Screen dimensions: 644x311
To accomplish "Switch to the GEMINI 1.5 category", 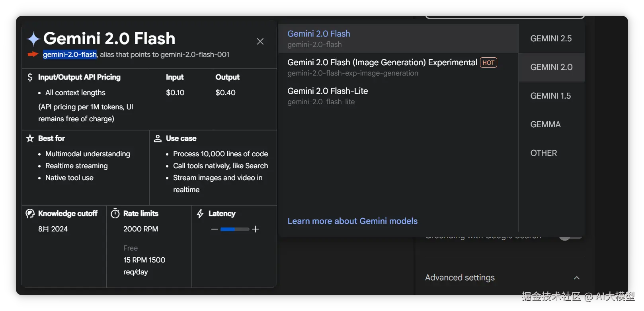I will point(550,96).
